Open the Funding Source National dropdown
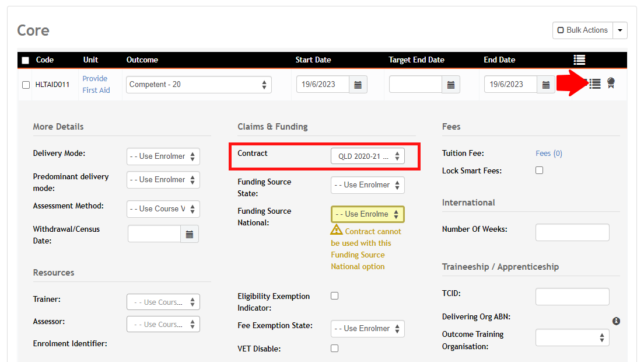 click(x=367, y=214)
